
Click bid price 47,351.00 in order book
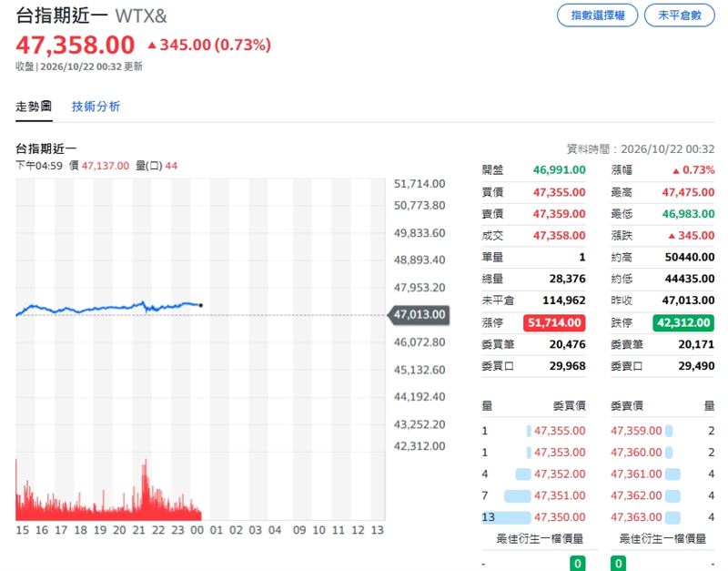pos(560,495)
